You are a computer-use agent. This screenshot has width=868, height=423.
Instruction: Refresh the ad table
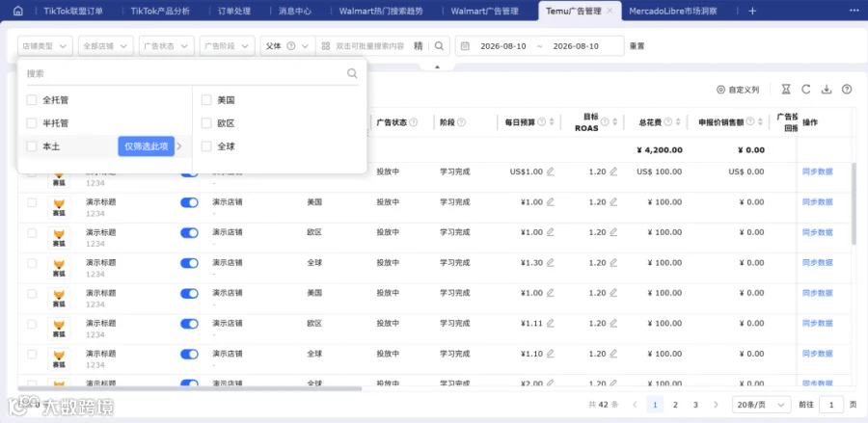(x=806, y=89)
